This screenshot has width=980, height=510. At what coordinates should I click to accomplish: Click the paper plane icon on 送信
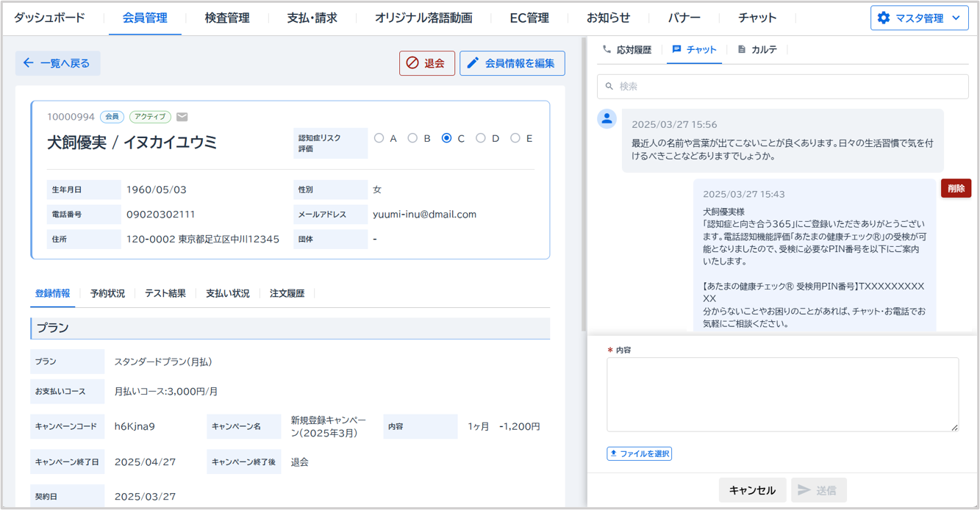[804, 490]
